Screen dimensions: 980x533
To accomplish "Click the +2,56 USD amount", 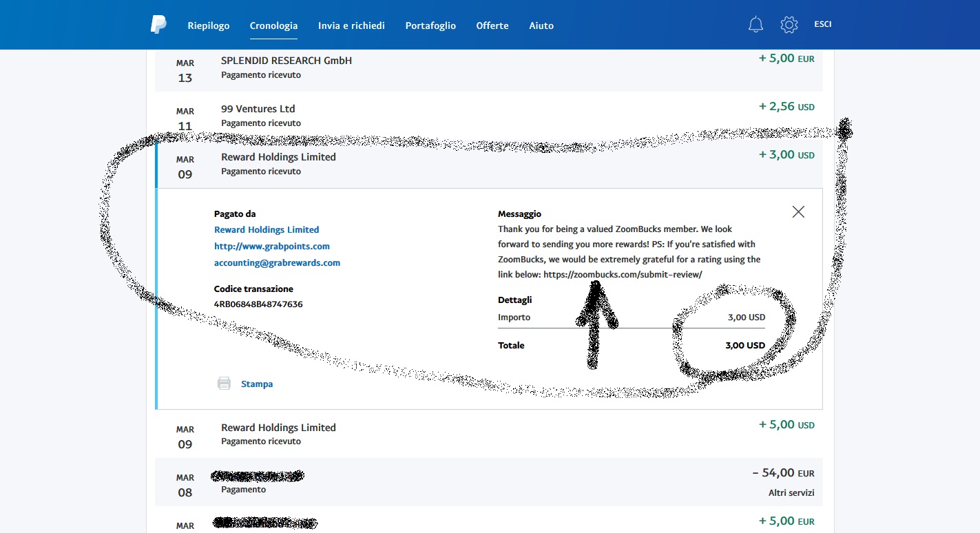I will coord(786,107).
